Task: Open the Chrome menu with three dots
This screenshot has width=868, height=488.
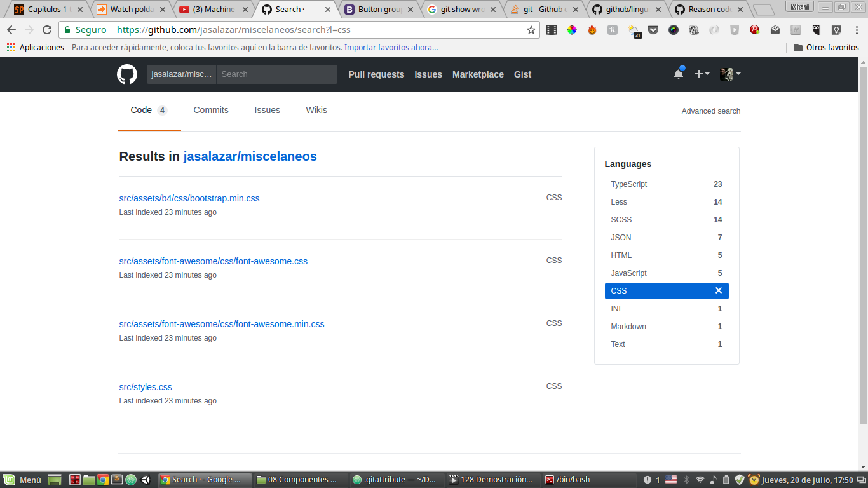Action: pyautogui.click(x=857, y=30)
